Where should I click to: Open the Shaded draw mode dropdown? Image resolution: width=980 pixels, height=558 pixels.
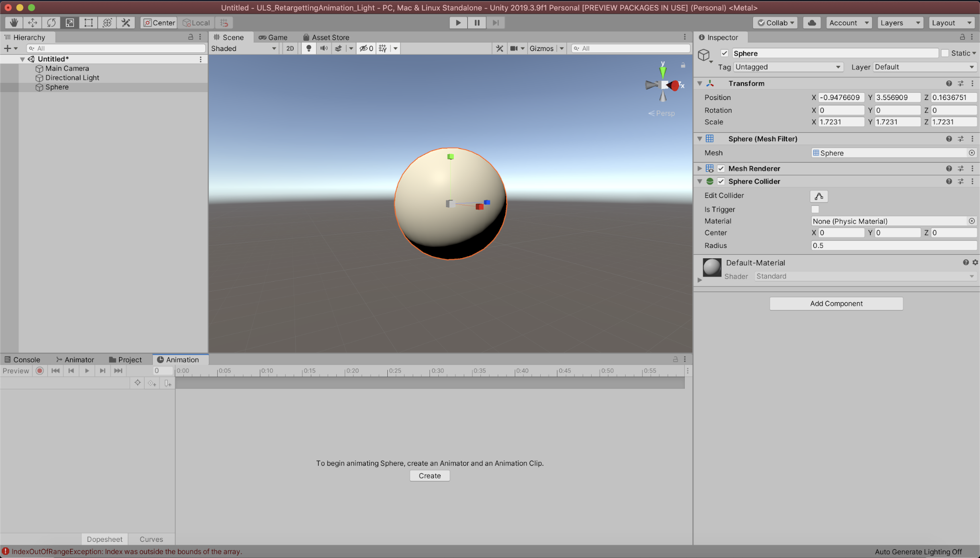click(x=244, y=48)
